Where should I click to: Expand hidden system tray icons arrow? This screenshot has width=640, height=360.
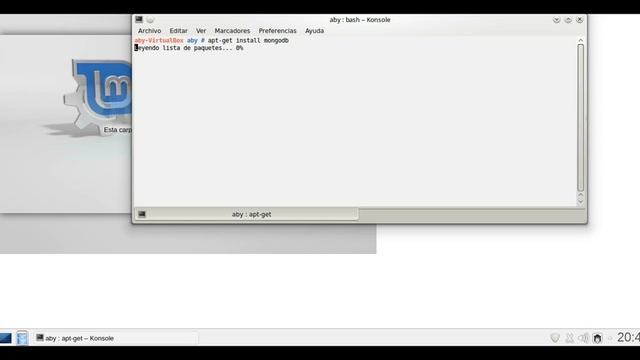pos(610,338)
